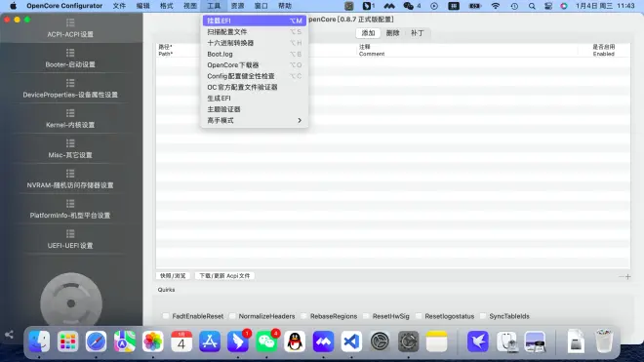Click the 是否启用 Enabled column header

pyautogui.click(x=604, y=50)
